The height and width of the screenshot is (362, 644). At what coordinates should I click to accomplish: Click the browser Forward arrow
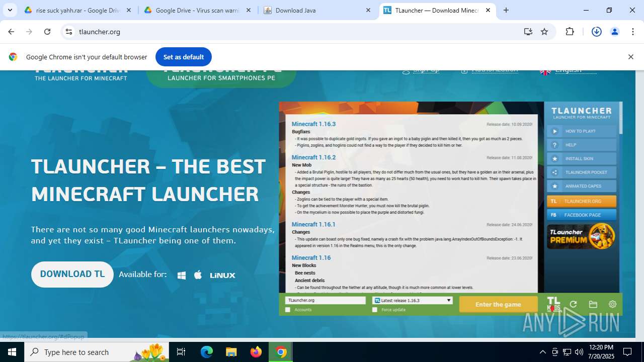(29, 32)
